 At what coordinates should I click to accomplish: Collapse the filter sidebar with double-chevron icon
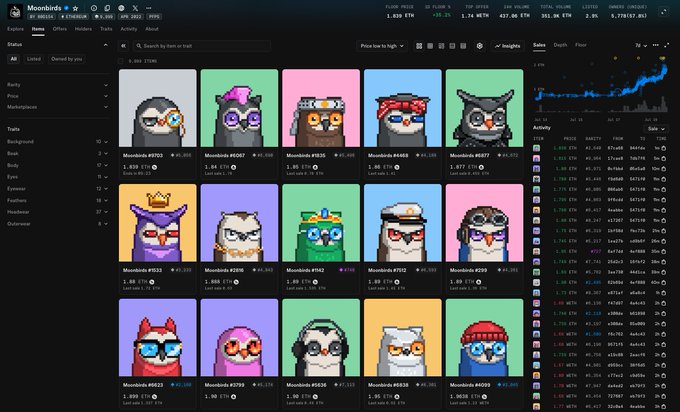pos(123,46)
